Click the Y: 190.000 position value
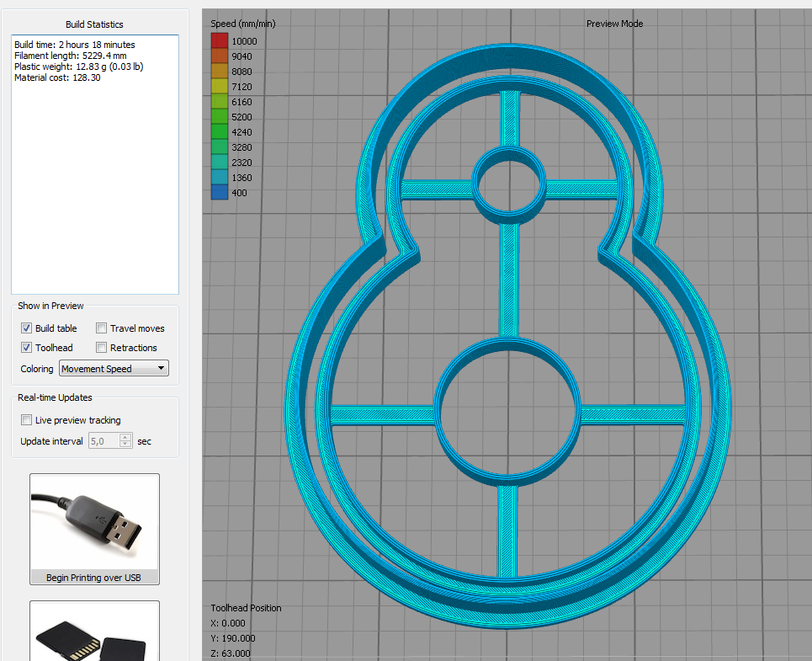This screenshot has height=661, width=812. tap(233, 638)
